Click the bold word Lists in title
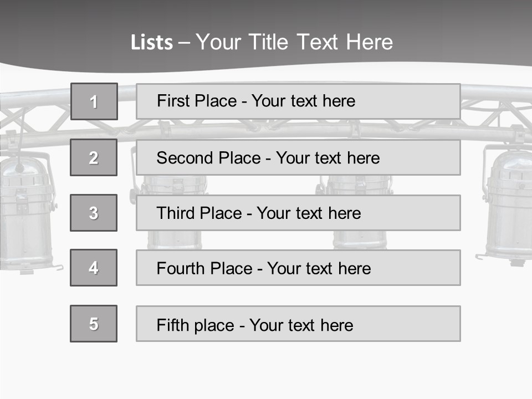This screenshot has width=532, height=399. [x=152, y=42]
